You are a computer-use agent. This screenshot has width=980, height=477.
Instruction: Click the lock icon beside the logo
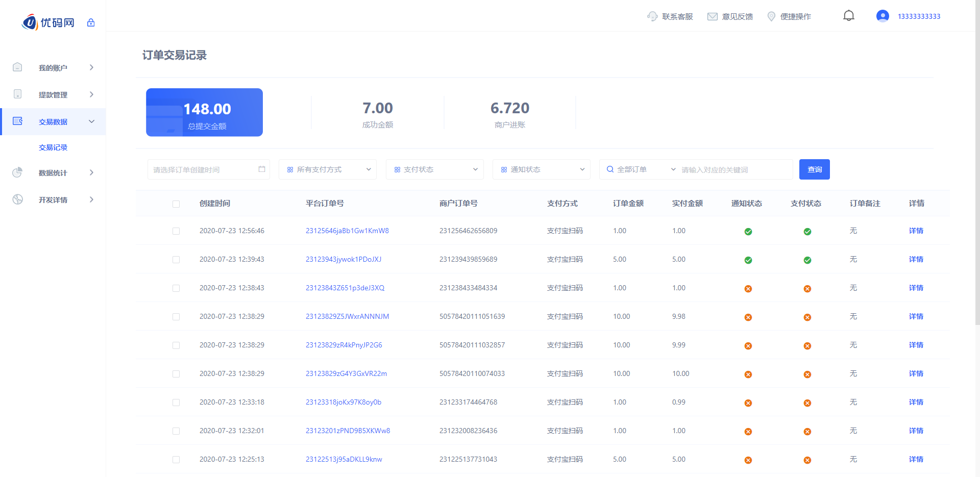coord(91,22)
